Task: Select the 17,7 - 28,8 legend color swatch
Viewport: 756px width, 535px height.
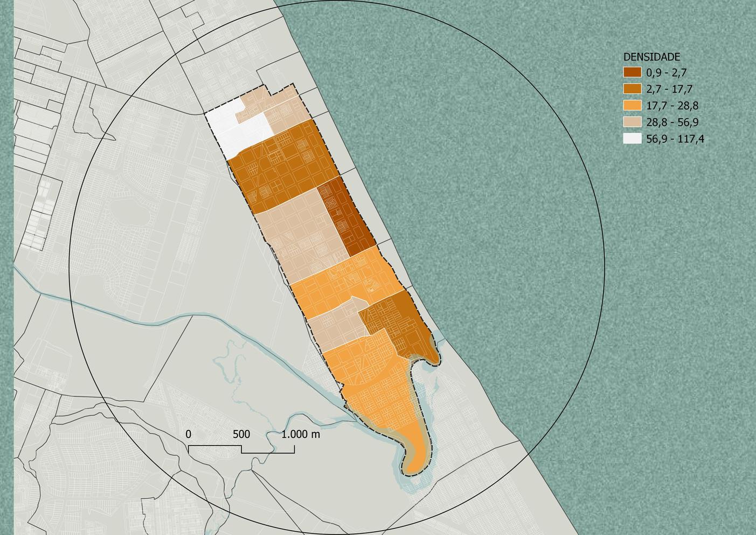Action: point(633,106)
